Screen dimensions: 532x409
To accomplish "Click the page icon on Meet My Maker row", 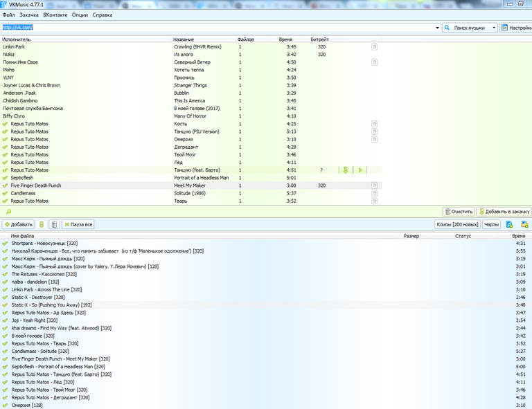I will pyautogui.click(x=375, y=185).
